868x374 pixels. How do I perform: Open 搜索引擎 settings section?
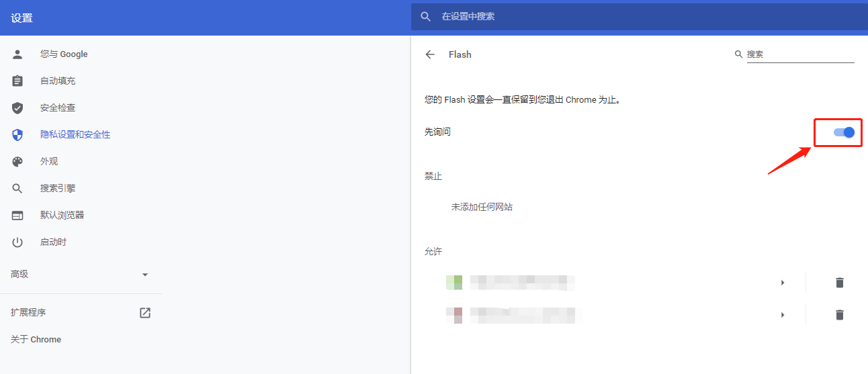point(58,189)
